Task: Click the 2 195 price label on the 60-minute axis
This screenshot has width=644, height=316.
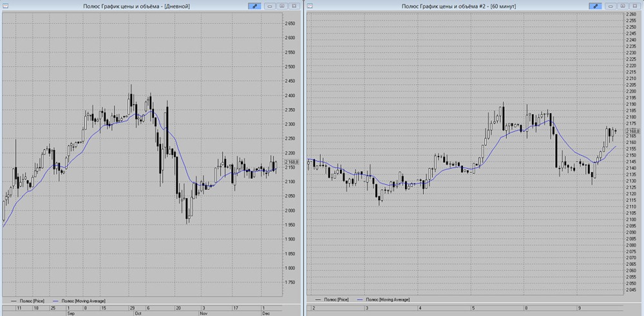Action: point(631,98)
